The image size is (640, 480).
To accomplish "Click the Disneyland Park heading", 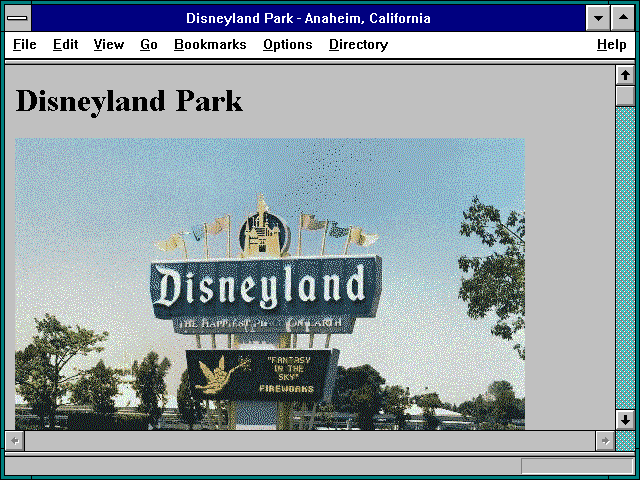I will [x=129, y=101].
